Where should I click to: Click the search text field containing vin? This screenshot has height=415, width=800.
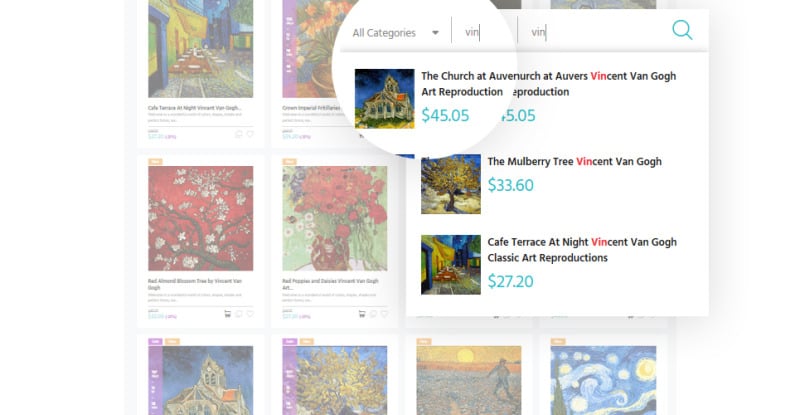pos(592,32)
